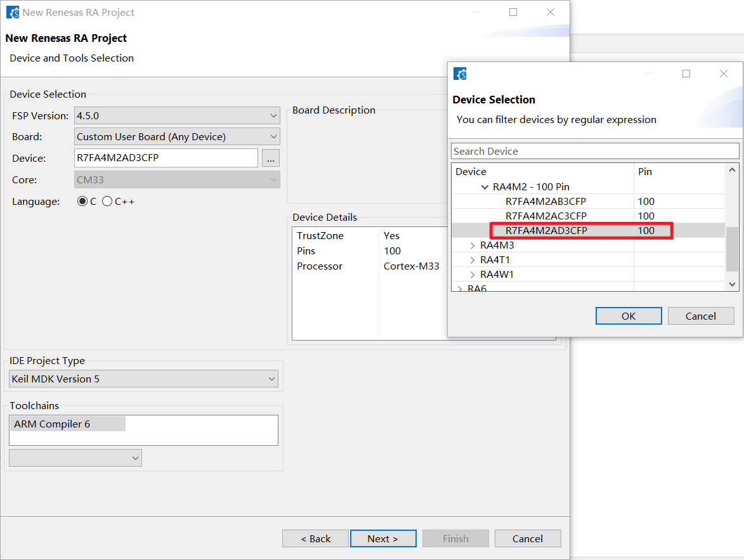Viewport: 744px width, 560px height.
Task: Maximize the Device Selection dialog
Action: coord(686,74)
